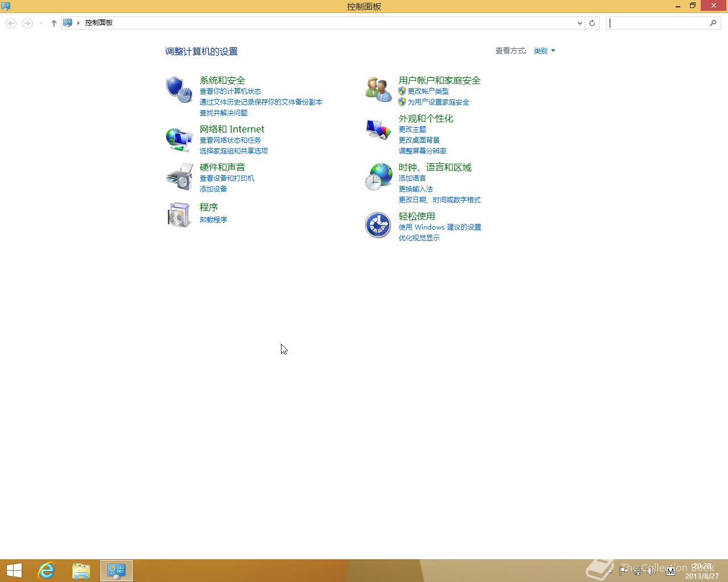
Task: Click 为用户设置家庭安全 link
Action: (x=439, y=102)
